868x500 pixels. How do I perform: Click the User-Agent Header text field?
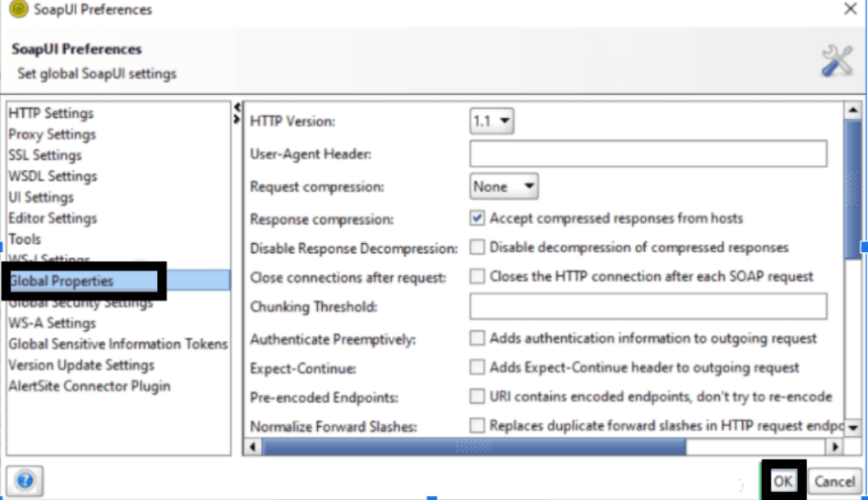pyautogui.click(x=648, y=154)
